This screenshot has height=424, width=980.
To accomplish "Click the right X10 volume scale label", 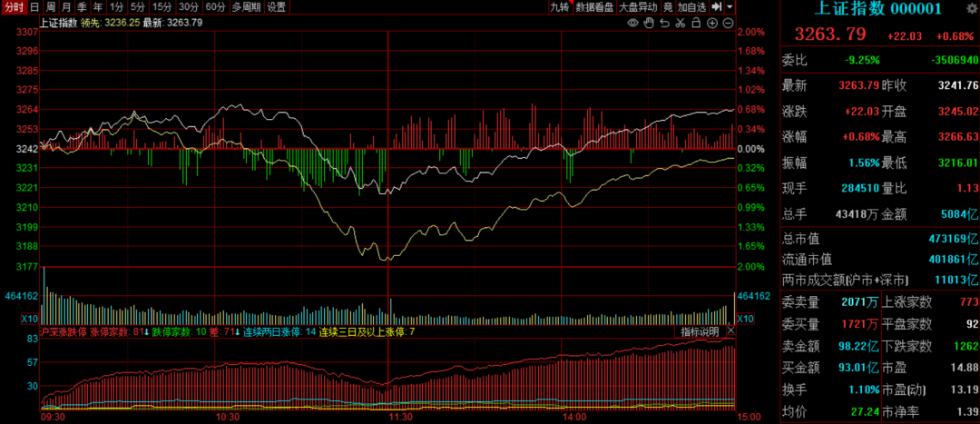I will point(746,319).
